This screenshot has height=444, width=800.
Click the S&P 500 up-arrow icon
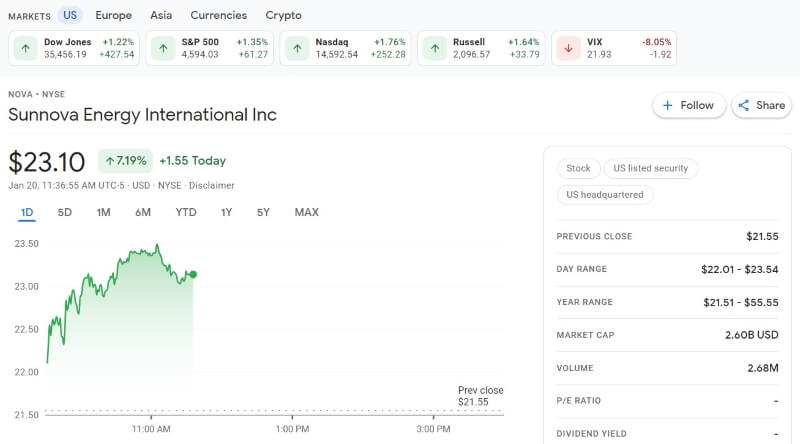pos(163,49)
